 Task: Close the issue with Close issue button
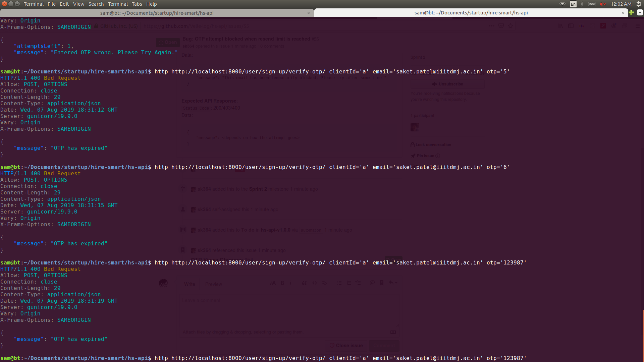pyautogui.click(x=346, y=345)
